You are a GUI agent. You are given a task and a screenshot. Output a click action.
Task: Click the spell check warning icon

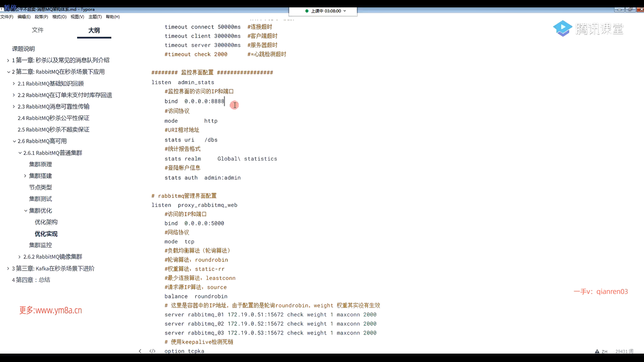tap(597, 351)
